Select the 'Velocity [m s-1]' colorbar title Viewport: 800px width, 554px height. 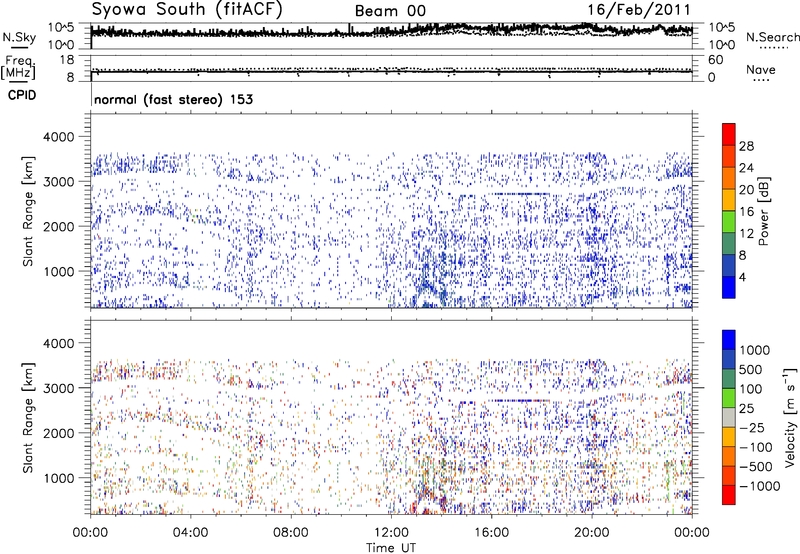click(x=790, y=417)
